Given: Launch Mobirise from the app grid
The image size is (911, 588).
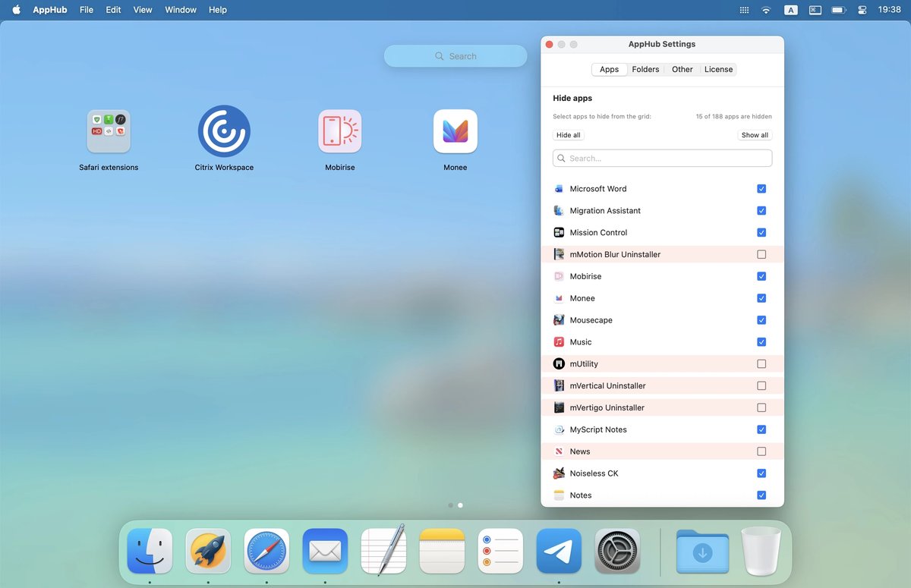Looking at the screenshot, I should 339,130.
